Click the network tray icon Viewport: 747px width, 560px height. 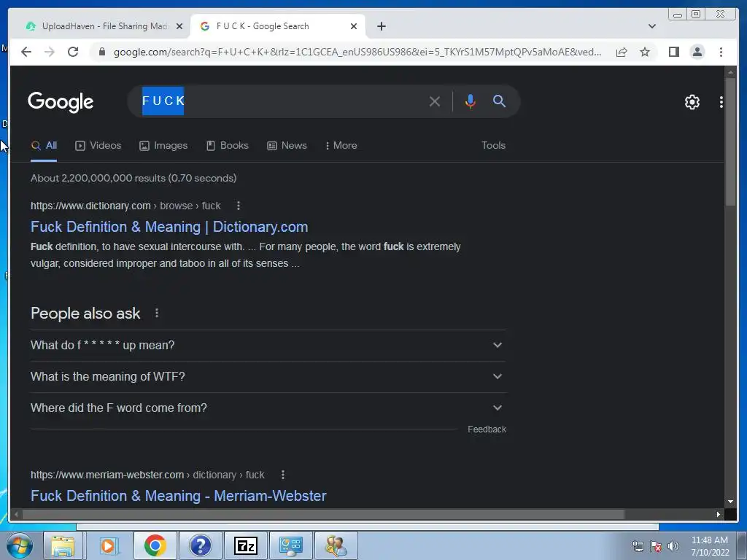click(638, 546)
